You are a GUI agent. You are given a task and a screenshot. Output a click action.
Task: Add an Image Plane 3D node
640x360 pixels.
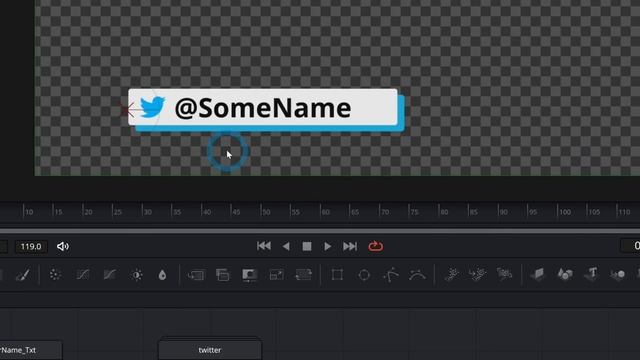click(x=538, y=275)
